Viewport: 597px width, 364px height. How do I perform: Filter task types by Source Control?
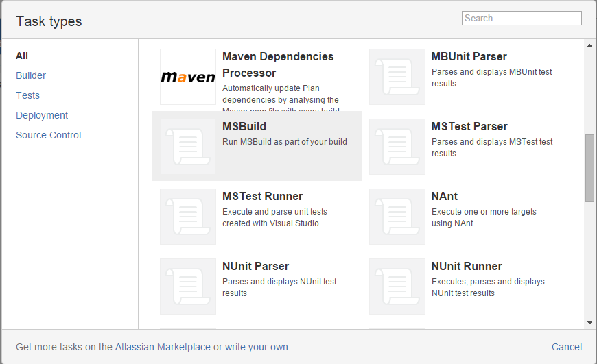tap(48, 135)
